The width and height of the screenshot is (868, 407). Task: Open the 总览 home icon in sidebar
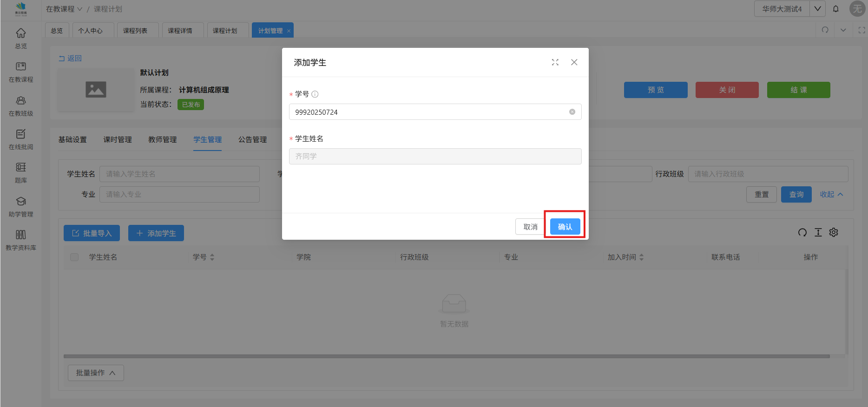(21, 33)
